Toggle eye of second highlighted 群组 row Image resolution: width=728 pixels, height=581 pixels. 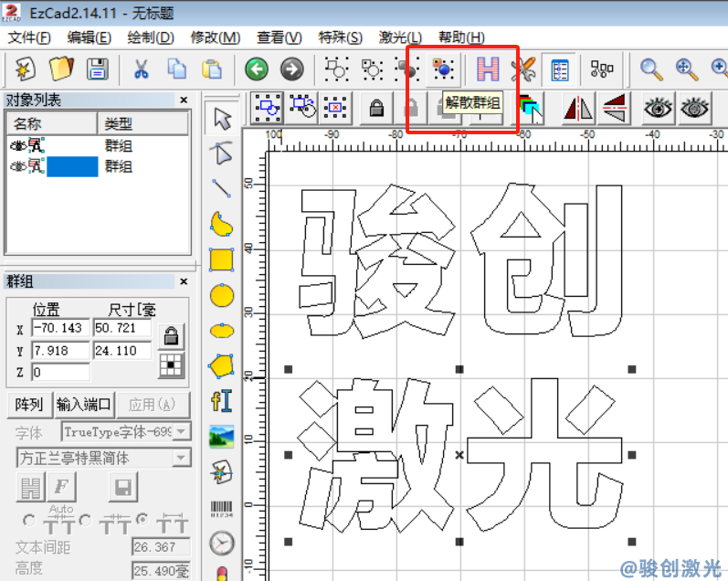18,166
